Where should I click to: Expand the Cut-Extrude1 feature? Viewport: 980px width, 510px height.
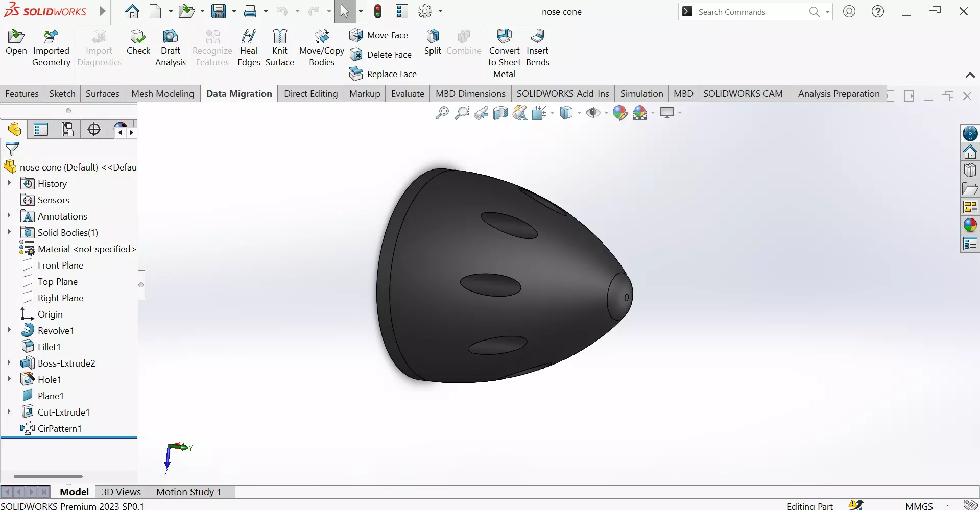(x=9, y=411)
